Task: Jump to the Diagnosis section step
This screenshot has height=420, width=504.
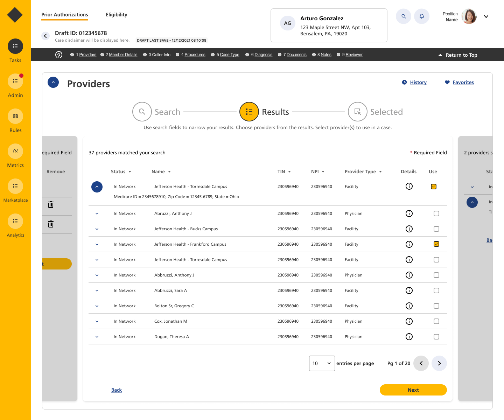Action: coord(263,55)
